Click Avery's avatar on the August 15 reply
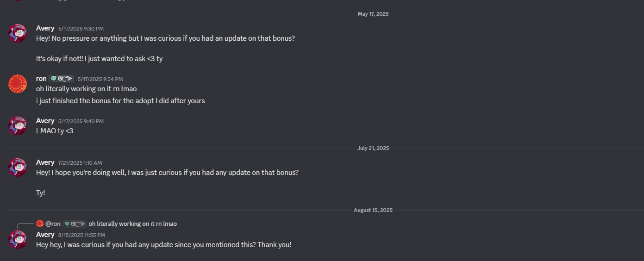 click(x=18, y=240)
